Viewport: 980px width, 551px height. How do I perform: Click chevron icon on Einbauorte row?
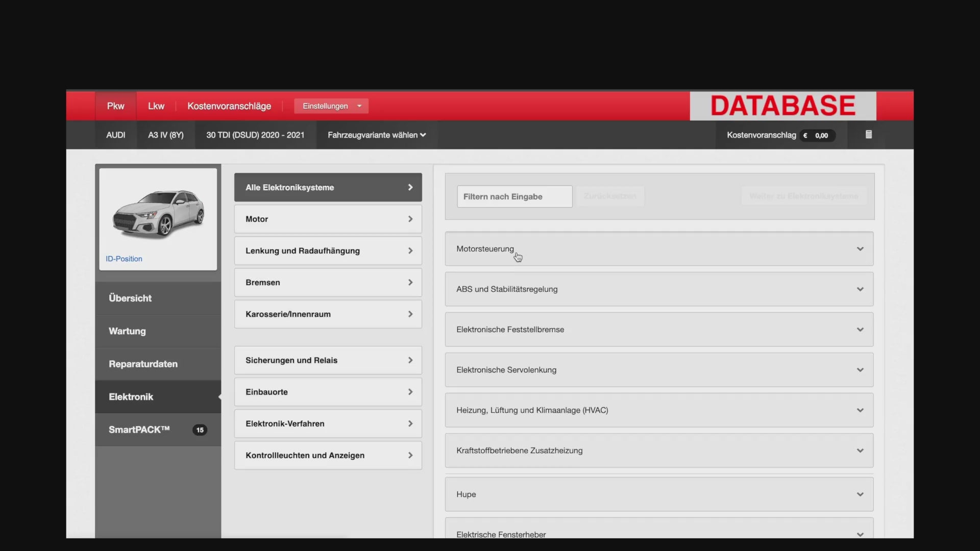tap(410, 392)
